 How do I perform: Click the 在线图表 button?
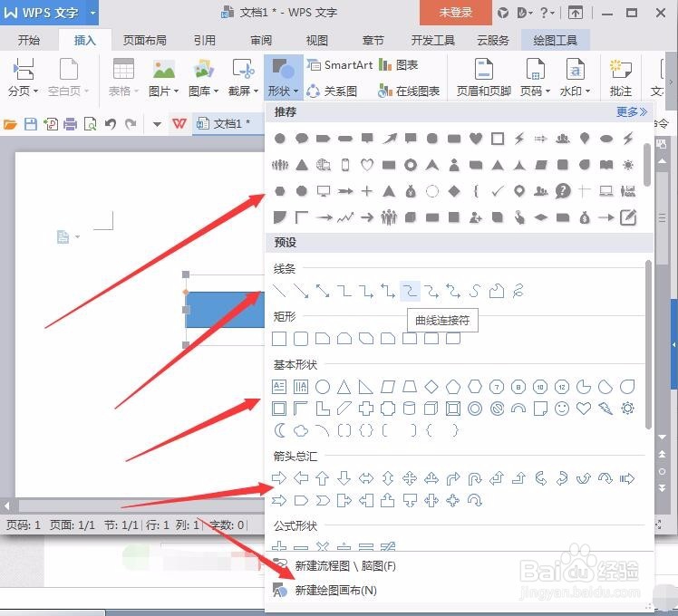pos(409,91)
